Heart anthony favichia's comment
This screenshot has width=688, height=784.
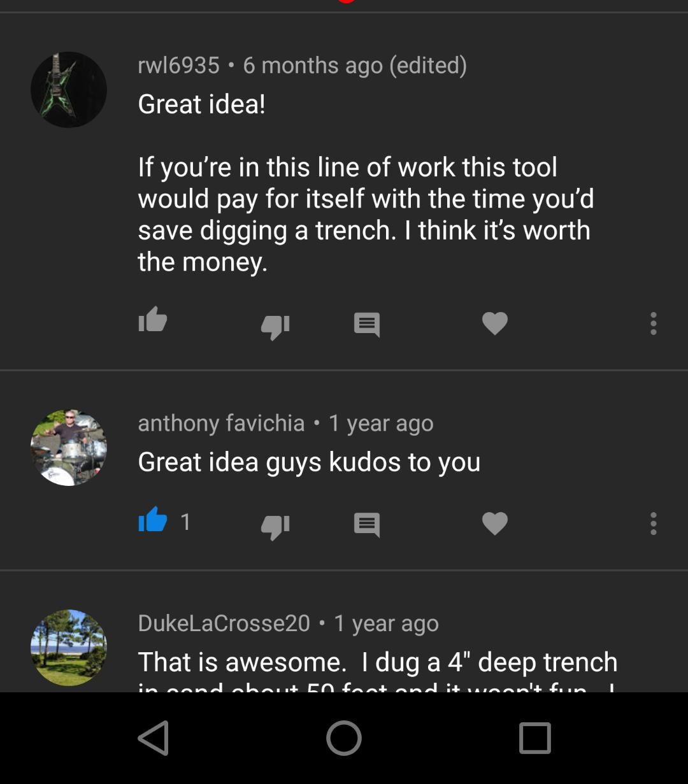pos(495,524)
